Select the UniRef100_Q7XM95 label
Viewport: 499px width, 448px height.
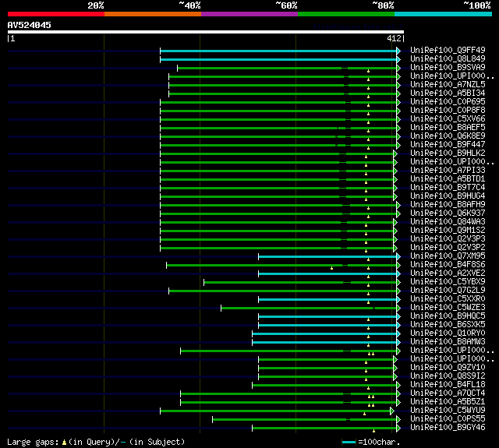[448, 256]
